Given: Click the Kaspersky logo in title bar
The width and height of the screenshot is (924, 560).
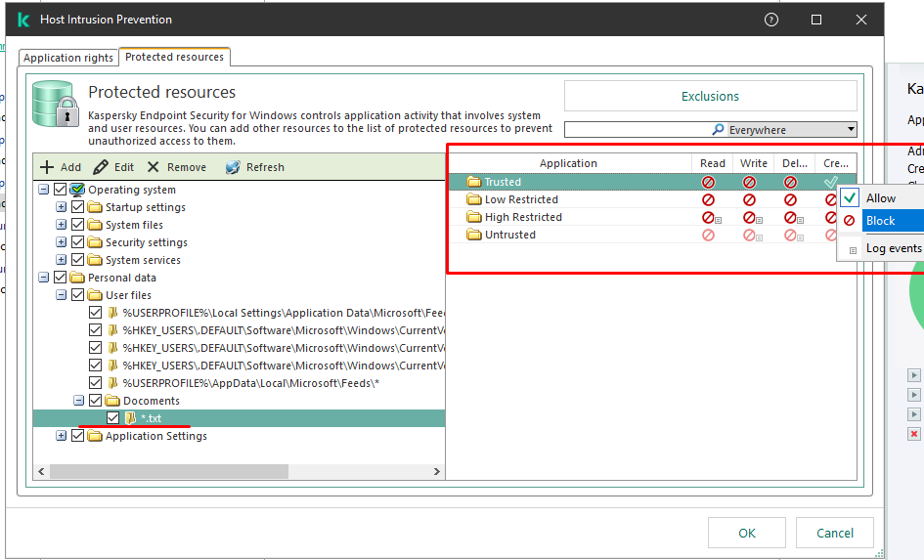Looking at the screenshot, I should 23,20.
